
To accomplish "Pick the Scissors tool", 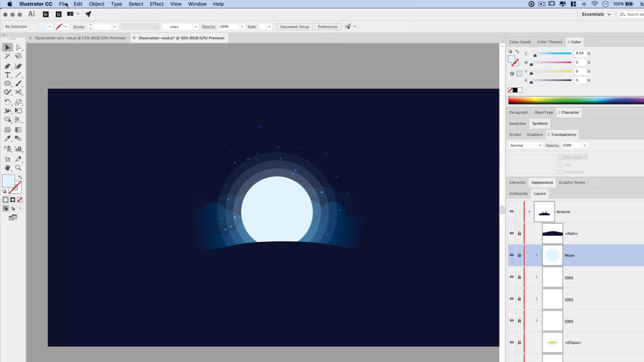I will 19,93.
